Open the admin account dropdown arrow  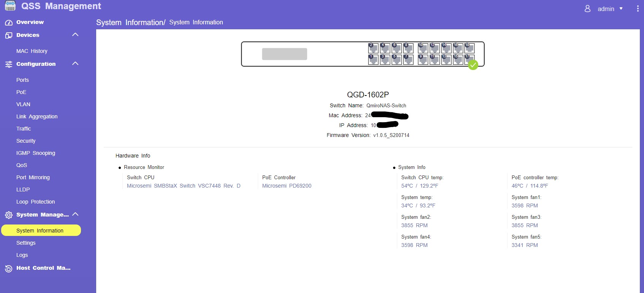click(x=621, y=9)
